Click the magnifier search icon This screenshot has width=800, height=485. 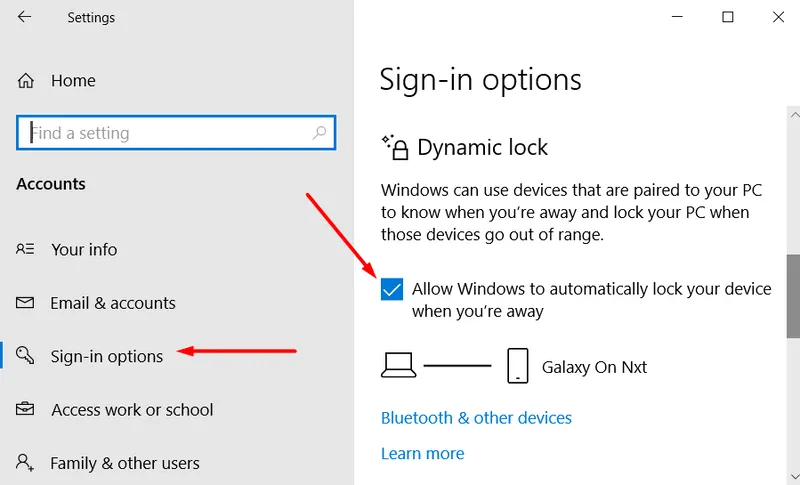tap(319, 133)
